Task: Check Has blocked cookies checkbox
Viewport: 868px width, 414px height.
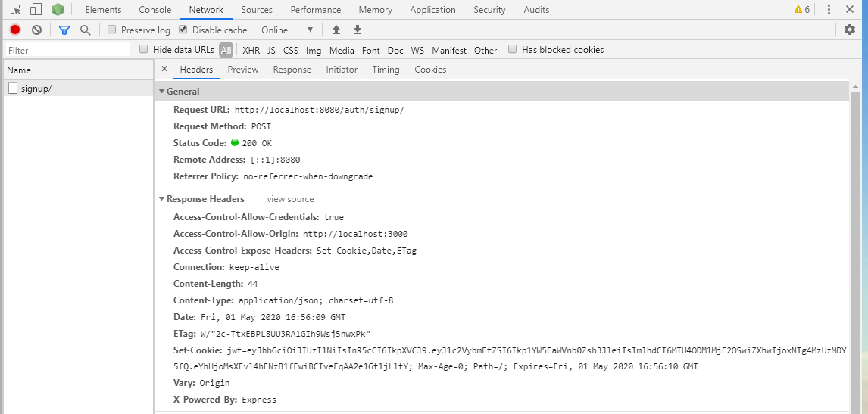Action: tap(513, 49)
